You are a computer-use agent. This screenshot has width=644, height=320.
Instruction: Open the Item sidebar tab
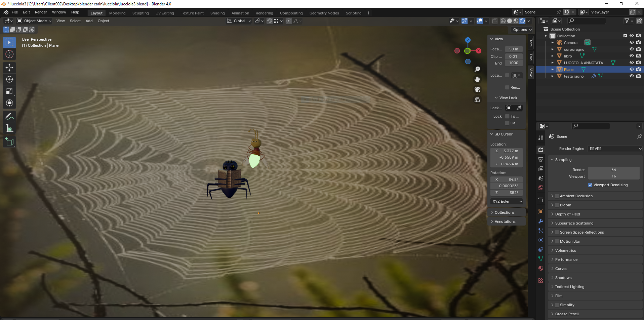tap(531, 42)
